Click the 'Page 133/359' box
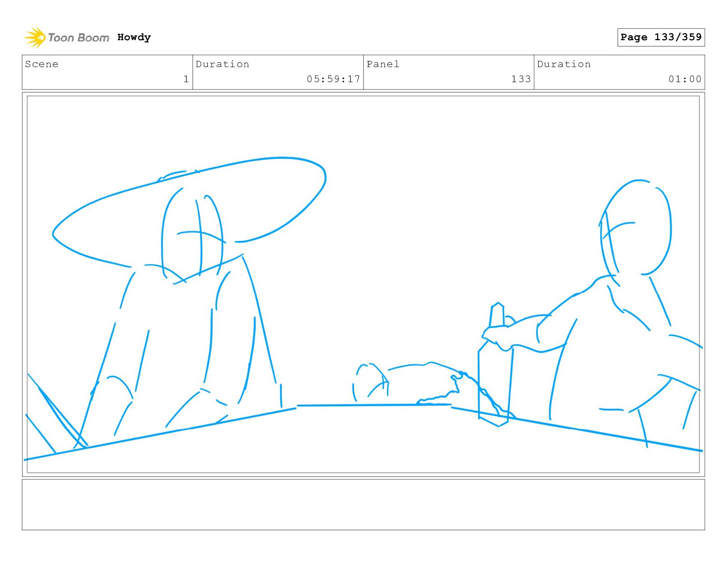 pos(661,37)
